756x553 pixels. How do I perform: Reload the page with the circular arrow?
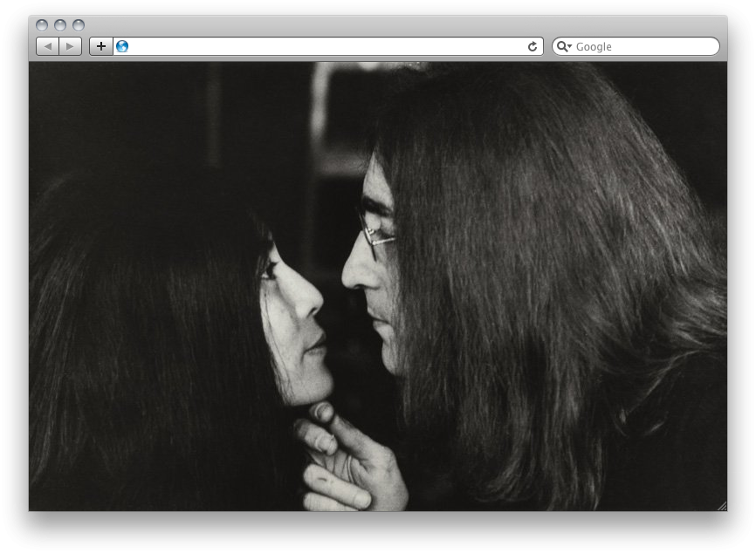(533, 46)
